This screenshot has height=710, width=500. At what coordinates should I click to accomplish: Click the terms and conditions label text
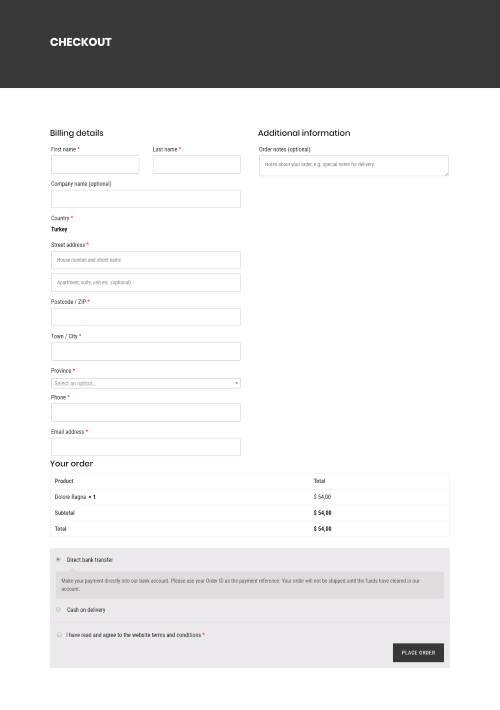[x=134, y=635]
